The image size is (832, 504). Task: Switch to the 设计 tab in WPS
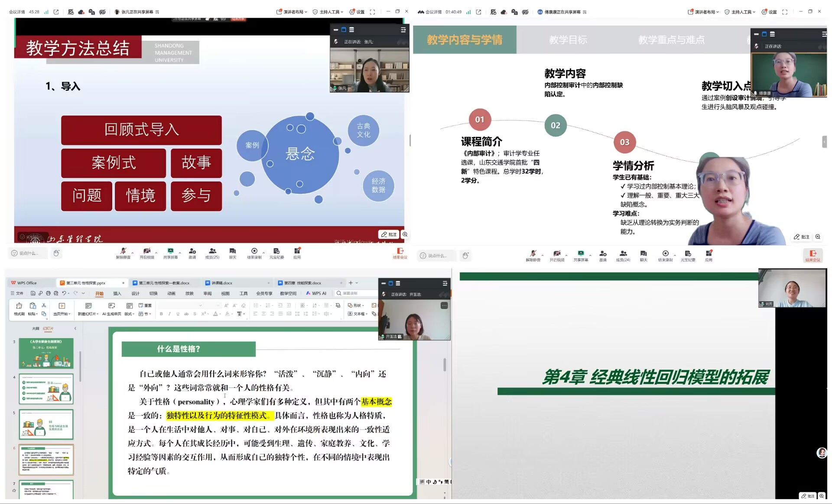click(136, 293)
